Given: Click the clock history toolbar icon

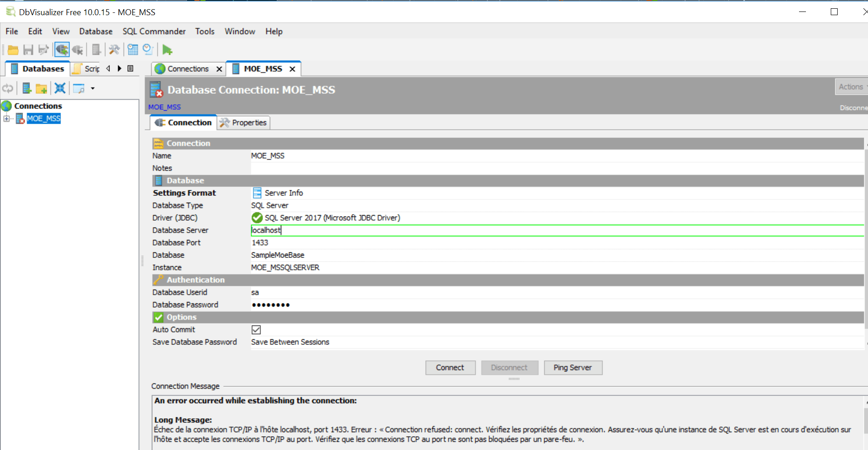Looking at the screenshot, I should [x=148, y=50].
